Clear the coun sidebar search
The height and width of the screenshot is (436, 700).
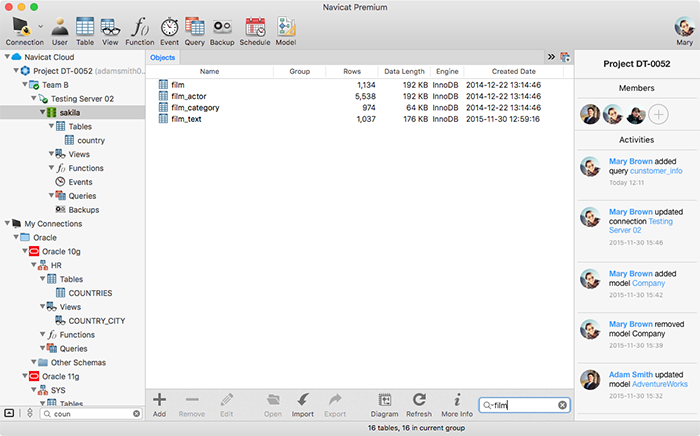click(137, 414)
